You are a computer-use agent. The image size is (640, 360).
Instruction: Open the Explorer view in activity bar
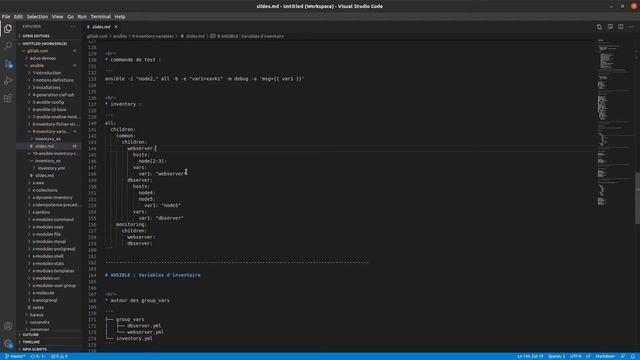tap(8, 29)
